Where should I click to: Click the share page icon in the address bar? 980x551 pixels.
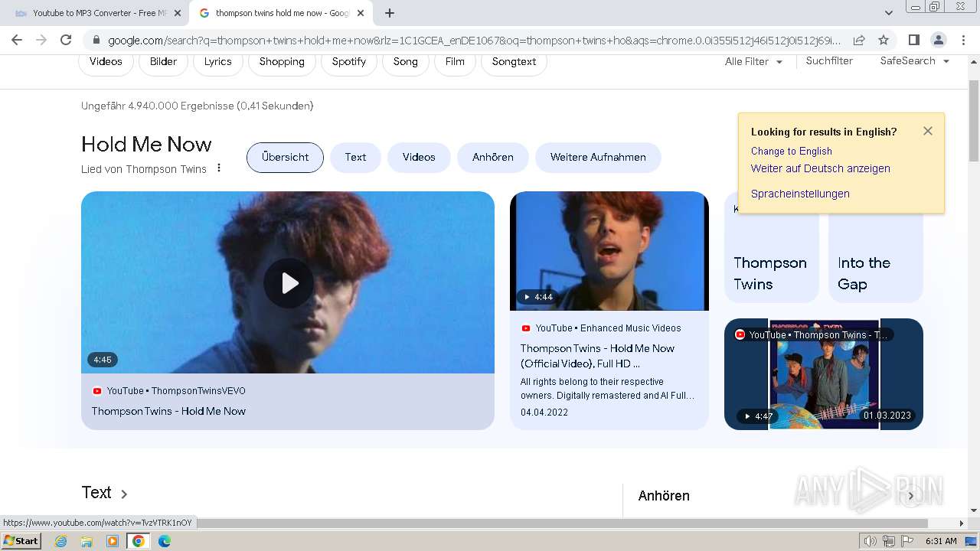(859, 40)
